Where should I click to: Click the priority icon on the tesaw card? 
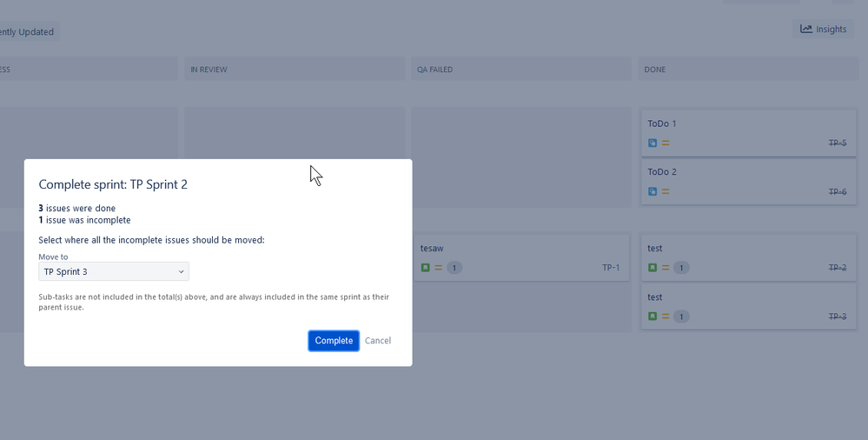click(439, 268)
